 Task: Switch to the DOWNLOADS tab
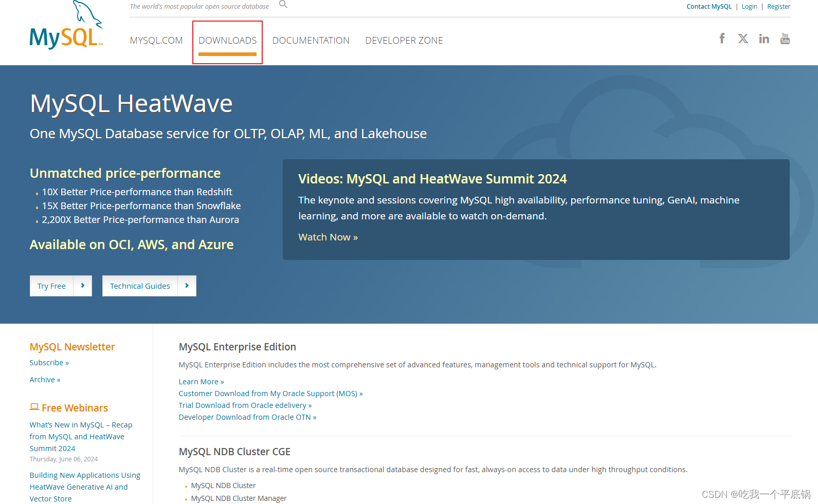tap(228, 41)
